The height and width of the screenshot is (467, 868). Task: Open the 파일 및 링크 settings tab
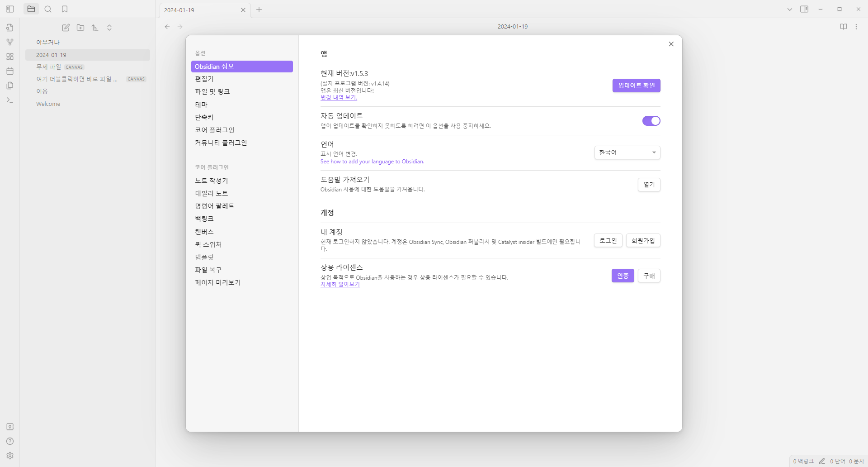242,92
